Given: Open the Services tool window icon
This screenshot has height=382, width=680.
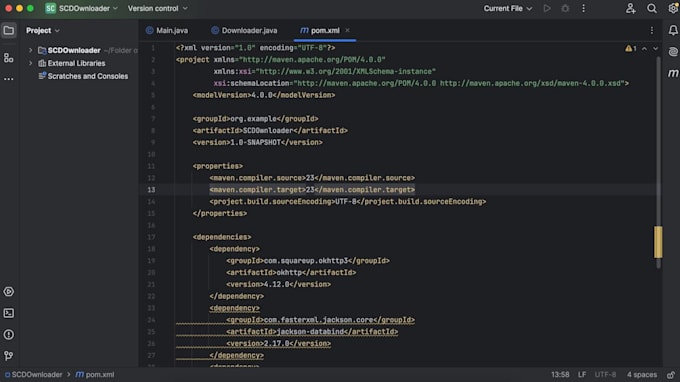Looking at the screenshot, I should (x=9, y=291).
